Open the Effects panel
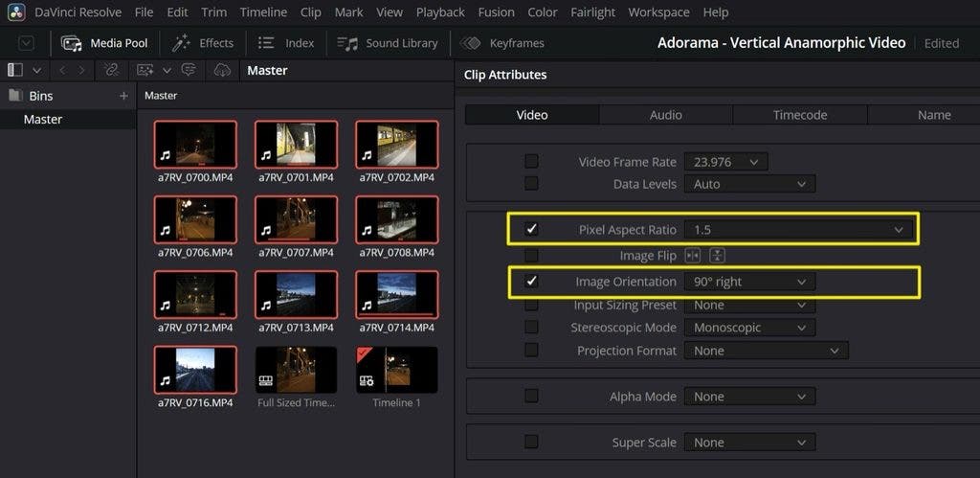The image size is (980, 478). coord(203,43)
